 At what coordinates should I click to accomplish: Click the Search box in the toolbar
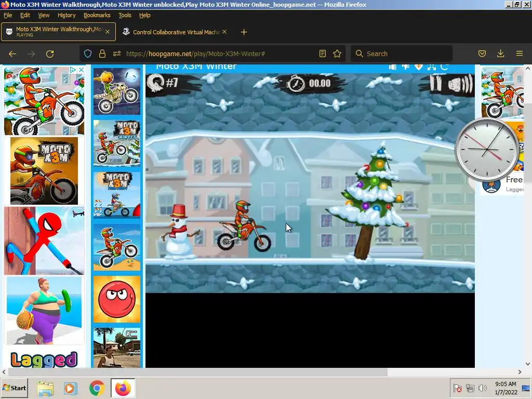click(x=402, y=54)
